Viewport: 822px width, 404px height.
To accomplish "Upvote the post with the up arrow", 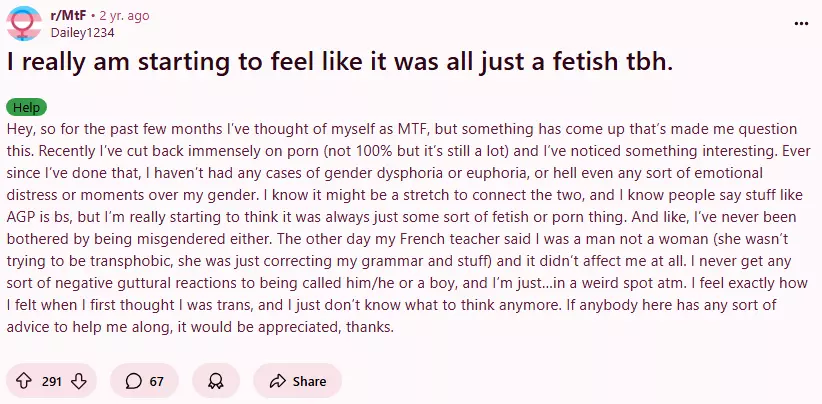I will pos(24,381).
